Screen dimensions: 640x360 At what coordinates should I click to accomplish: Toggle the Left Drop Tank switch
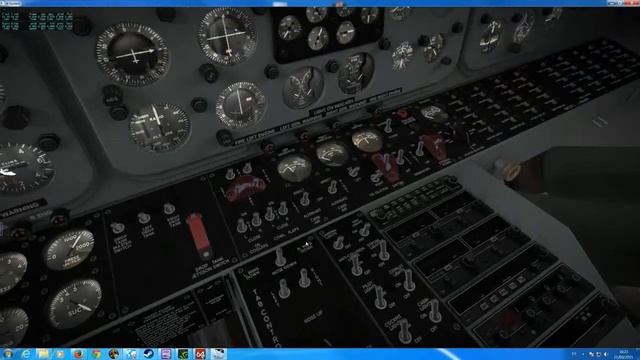(x=144, y=218)
